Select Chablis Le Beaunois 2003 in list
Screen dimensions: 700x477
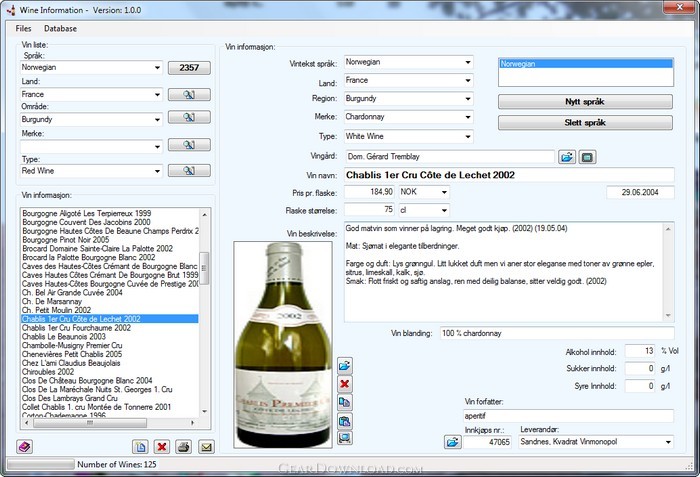click(110, 337)
